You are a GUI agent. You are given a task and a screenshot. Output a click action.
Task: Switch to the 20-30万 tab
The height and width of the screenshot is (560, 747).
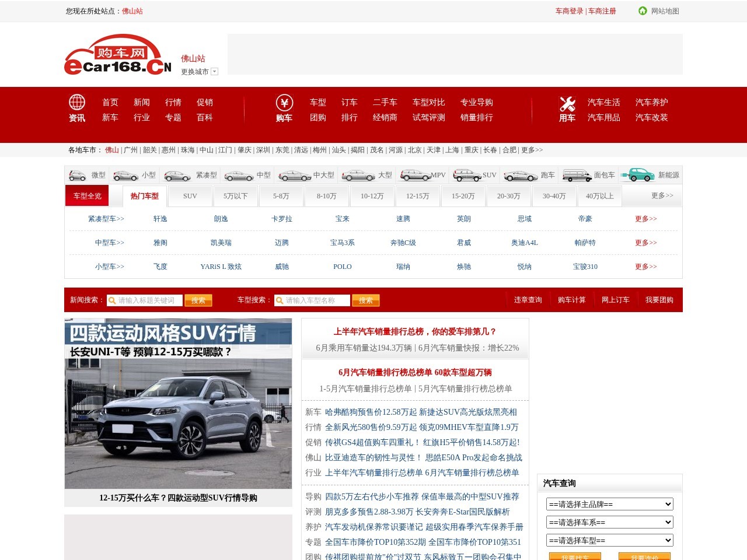pyautogui.click(x=509, y=196)
